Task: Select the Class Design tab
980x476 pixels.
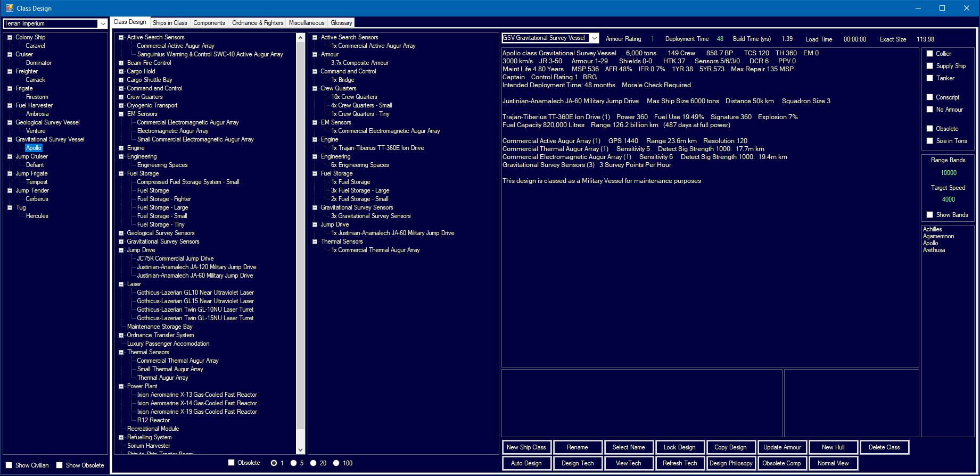Action: (130, 22)
